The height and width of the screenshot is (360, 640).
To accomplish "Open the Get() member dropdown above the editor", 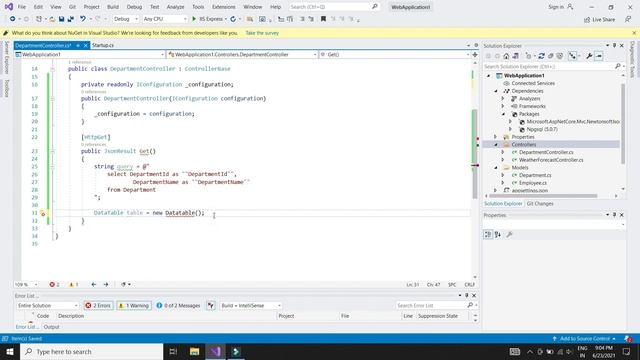I will point(395,54).
